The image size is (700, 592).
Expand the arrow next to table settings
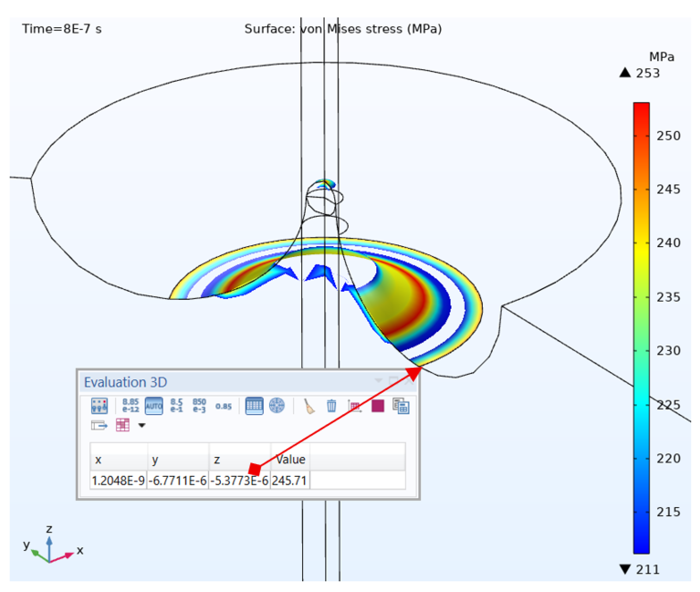tap(141, 426)
